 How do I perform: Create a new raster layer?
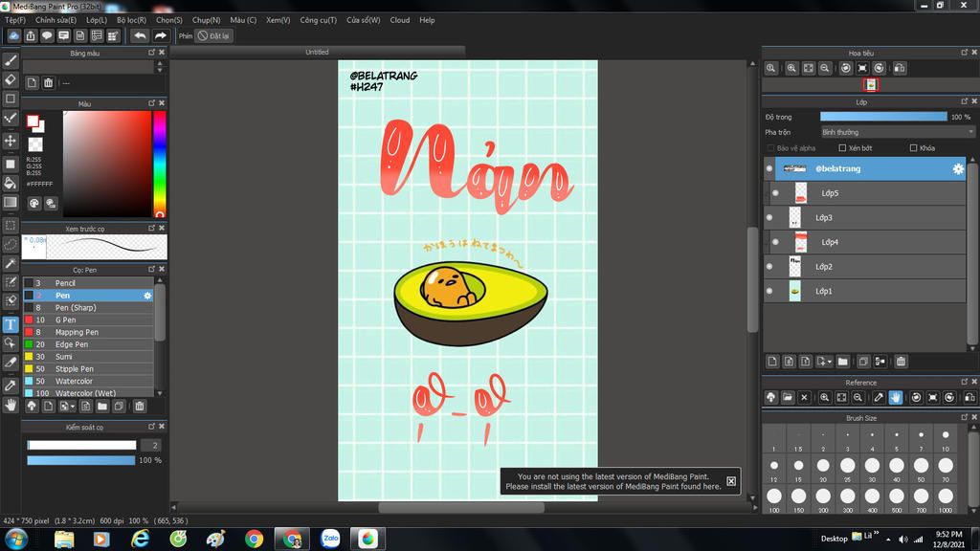click(x=772, y=361)
